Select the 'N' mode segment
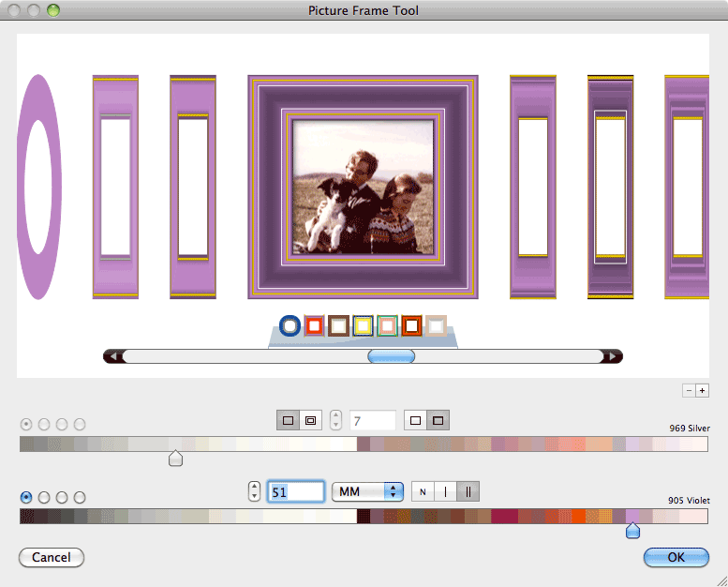728x587 pixels. pyautogui.click(x=423, y=491)
